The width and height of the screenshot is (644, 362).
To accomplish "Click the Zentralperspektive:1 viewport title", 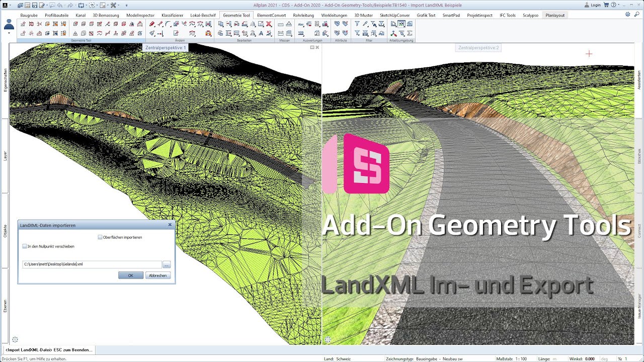I will tap(166, 48).
